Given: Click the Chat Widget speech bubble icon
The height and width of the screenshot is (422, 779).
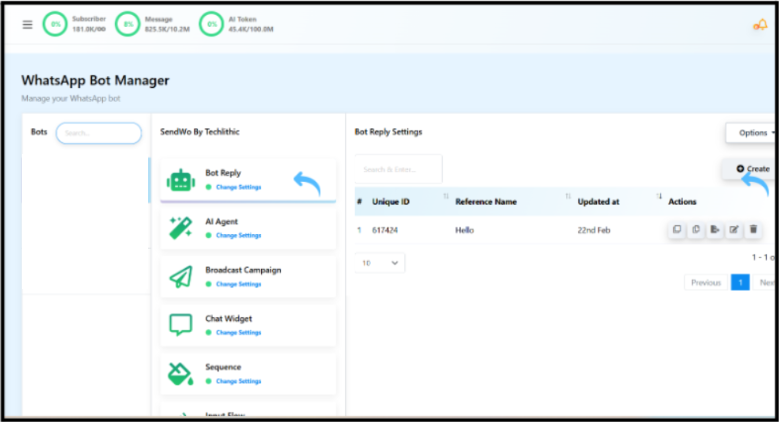Looking at the screenshot, I should coord(181,325).
